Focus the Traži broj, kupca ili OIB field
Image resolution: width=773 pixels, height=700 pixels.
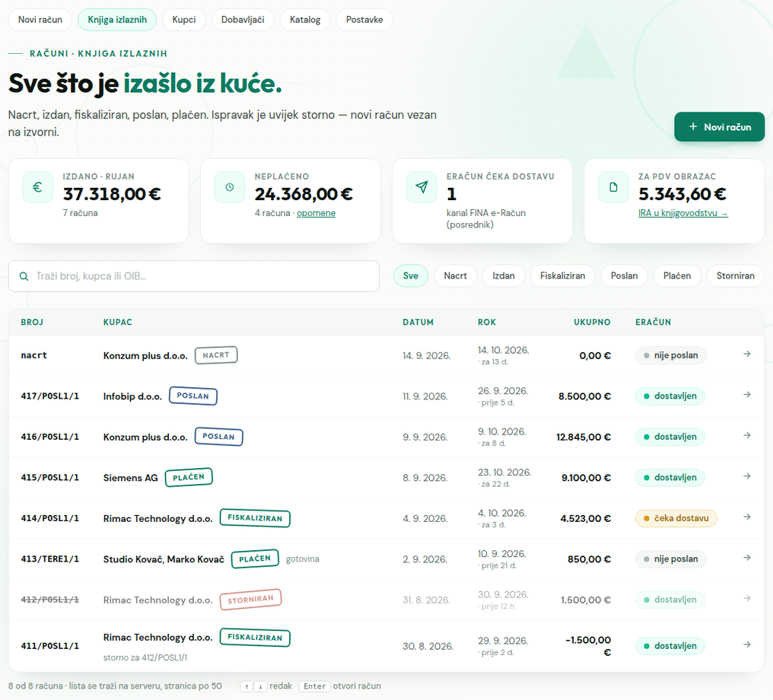click(x=194, y=276)
